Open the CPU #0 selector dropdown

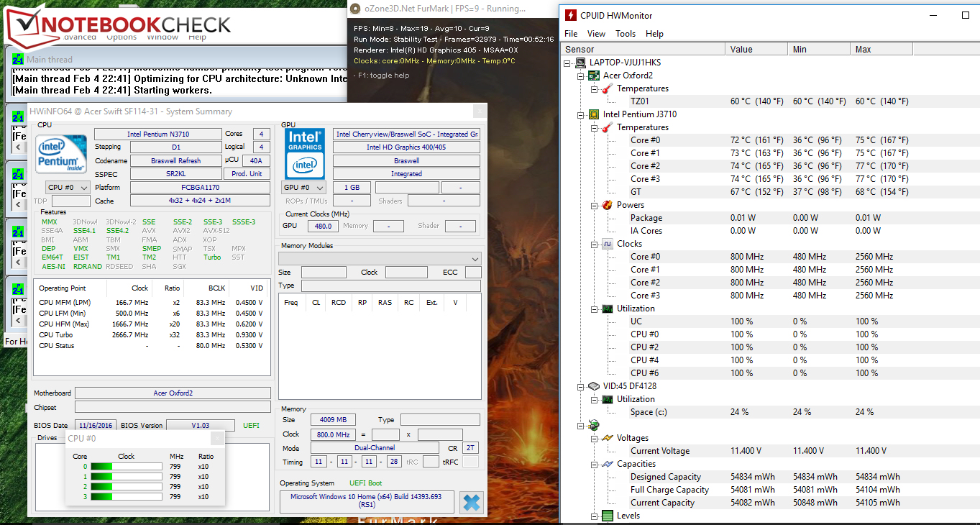[x=68, y=188]
